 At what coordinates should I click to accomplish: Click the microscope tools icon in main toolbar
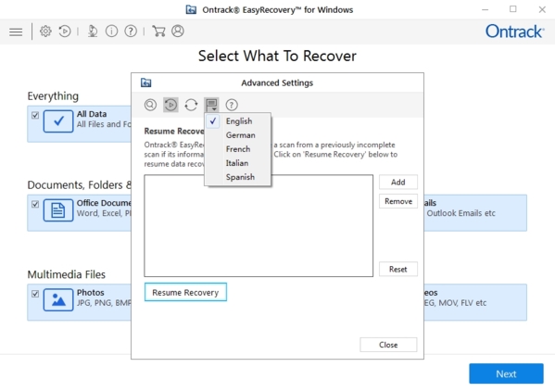[93, 32]
